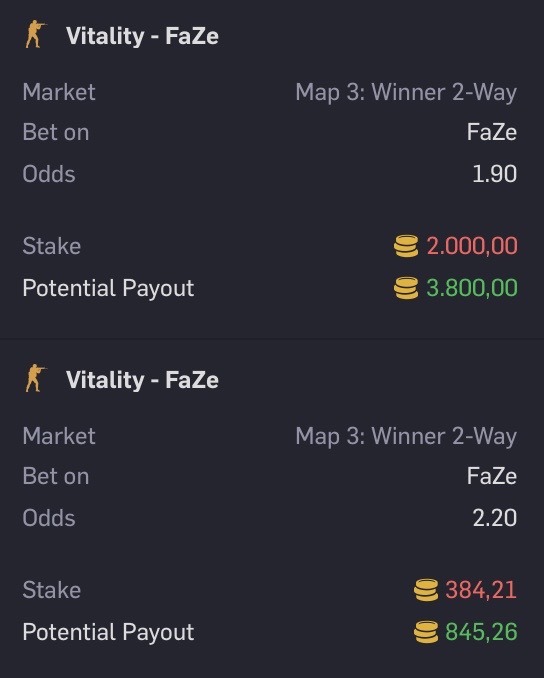
Task: Click the green 845,26 potential payout
Action: coord(481,632)
